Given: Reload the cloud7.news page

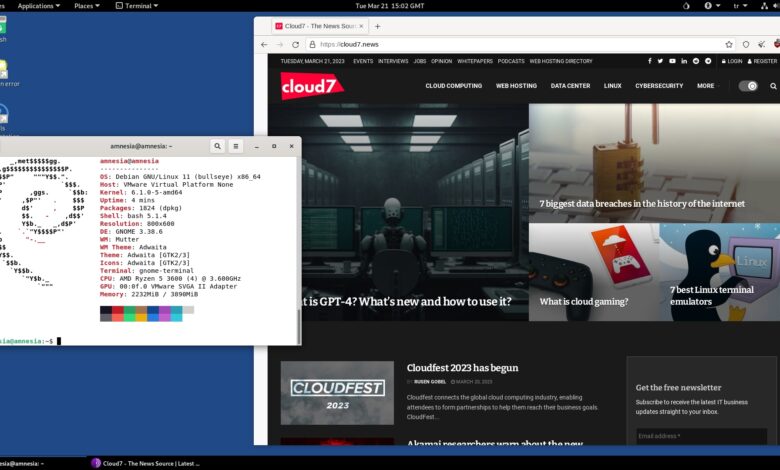Looking at the screenshot, I should [x=295, y=44].
